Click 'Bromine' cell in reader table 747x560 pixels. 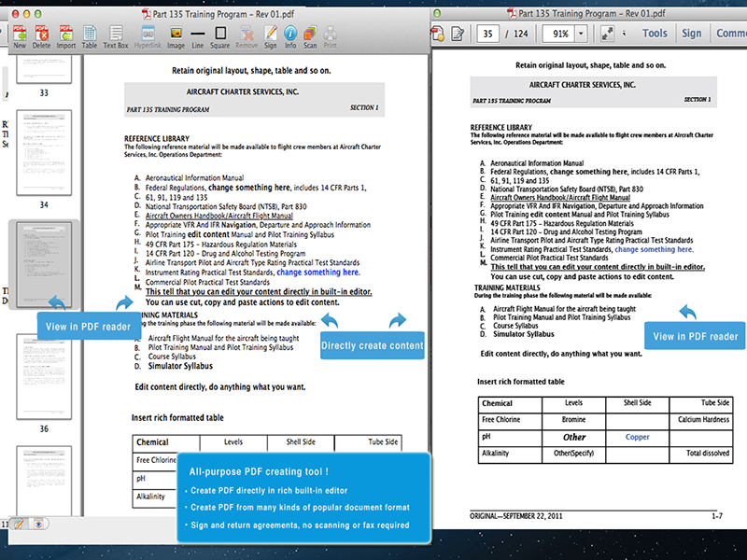(x=573, y=419)
